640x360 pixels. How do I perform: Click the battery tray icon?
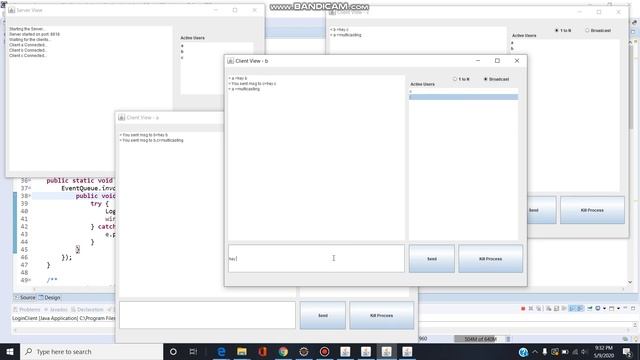pos(565,351)
